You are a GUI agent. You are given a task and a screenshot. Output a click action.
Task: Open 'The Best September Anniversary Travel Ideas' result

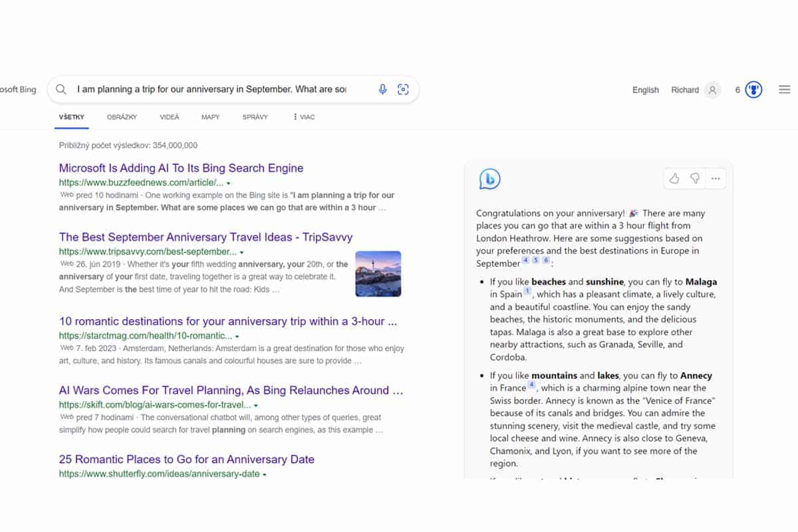click(x=205, y=237)
